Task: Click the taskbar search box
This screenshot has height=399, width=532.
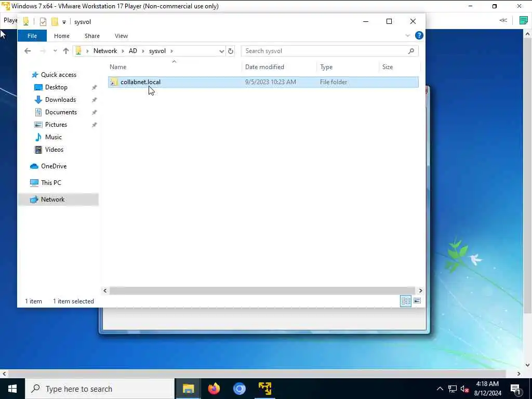Action: [100, 389]
